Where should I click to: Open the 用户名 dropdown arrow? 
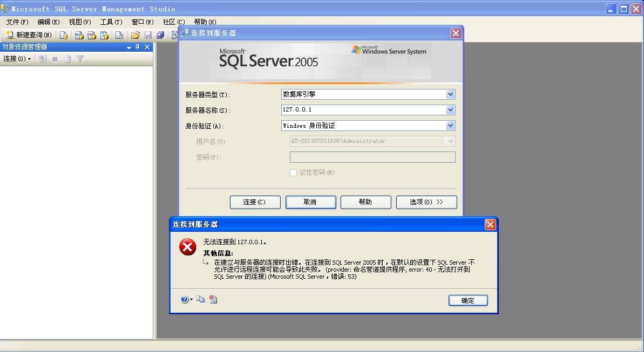pyautogui.click(x=451, y=141)
